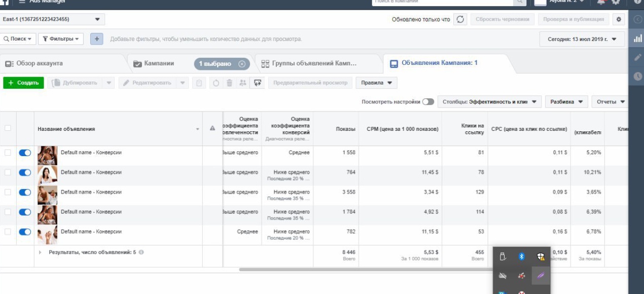Open the Сегодня: 13 июл 2019 date picker

pos(582,39)
